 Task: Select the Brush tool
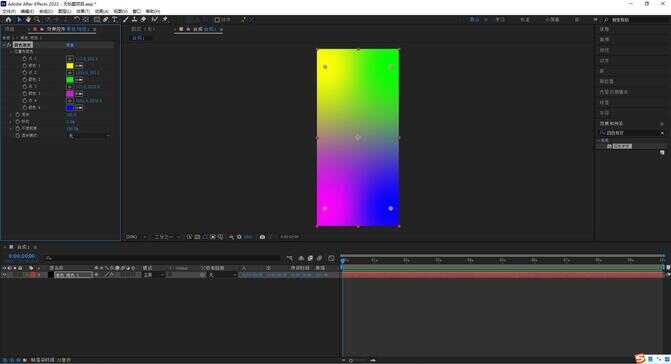tap(125, 20)
